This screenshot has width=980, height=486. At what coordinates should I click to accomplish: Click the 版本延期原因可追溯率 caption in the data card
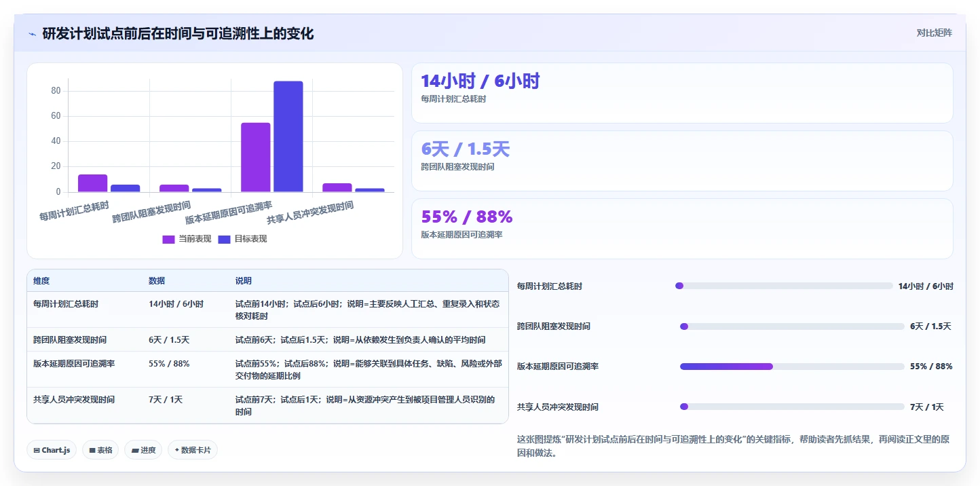(x=461, y=235)
